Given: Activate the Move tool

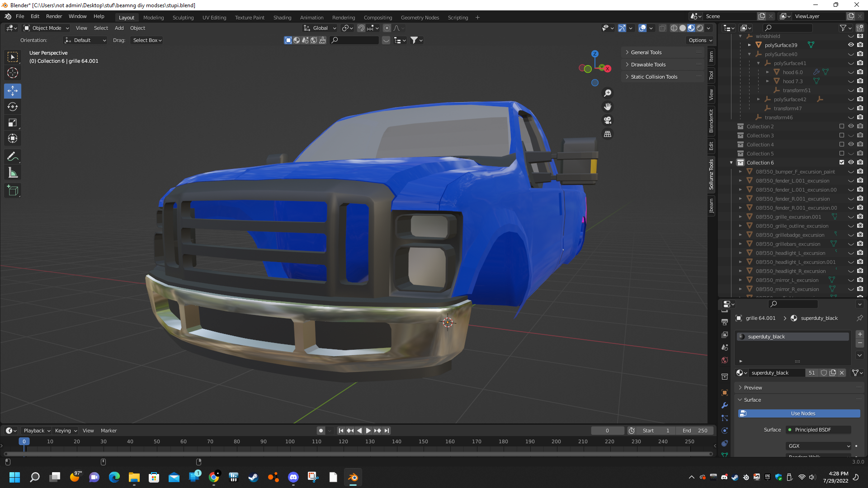Looking at the screenshot, I should (13, 91).
